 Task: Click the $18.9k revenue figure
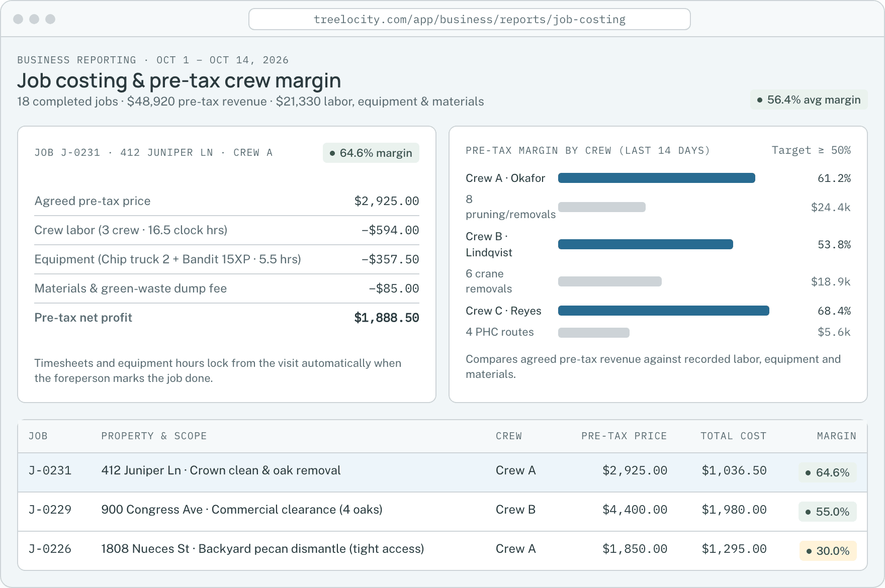830,281
